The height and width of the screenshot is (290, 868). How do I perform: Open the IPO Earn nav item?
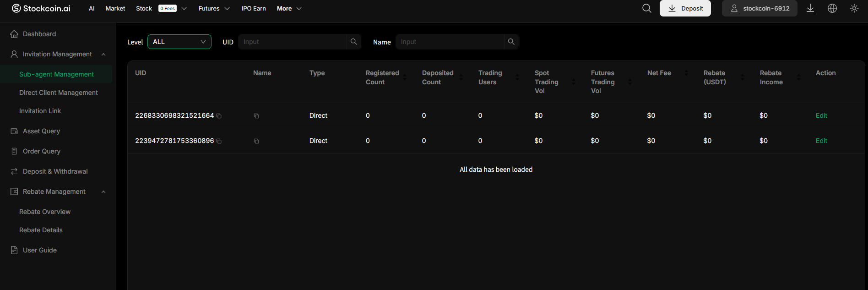point(254,8)
